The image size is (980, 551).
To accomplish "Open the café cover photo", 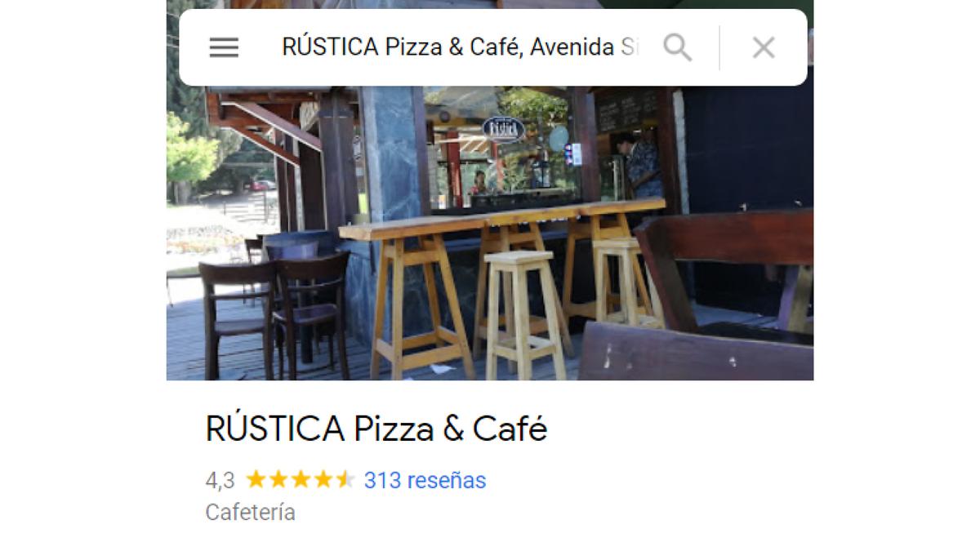I will (x=490, y=233).
